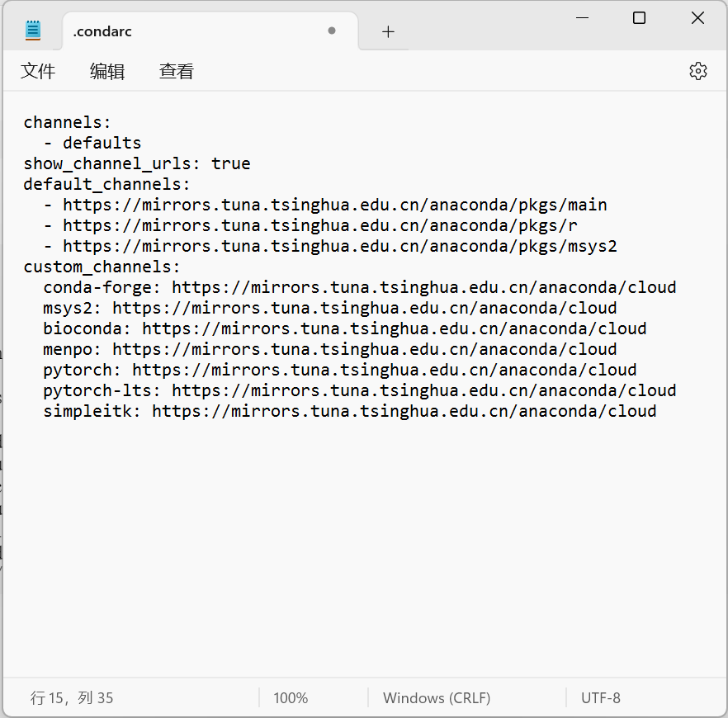Image resolution: width=728 pixels, height=718 pixels.
Task: Click on the channels: line
Action: pyautogui.click(x=67, y=122)
